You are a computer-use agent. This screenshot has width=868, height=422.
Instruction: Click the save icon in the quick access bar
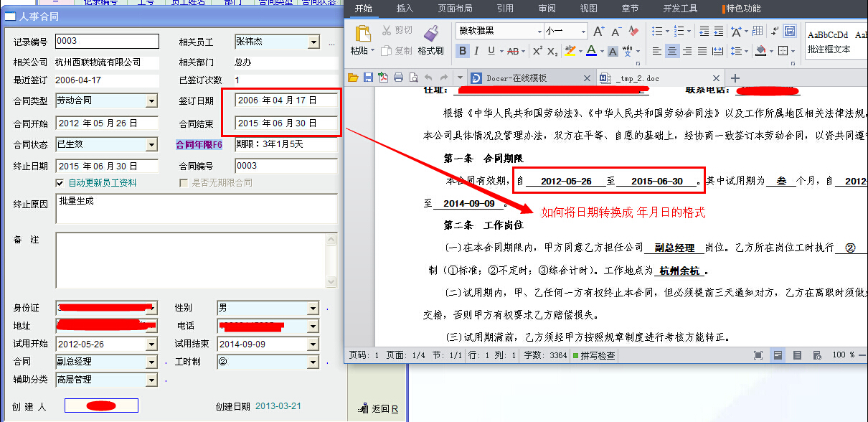point(368,78)
